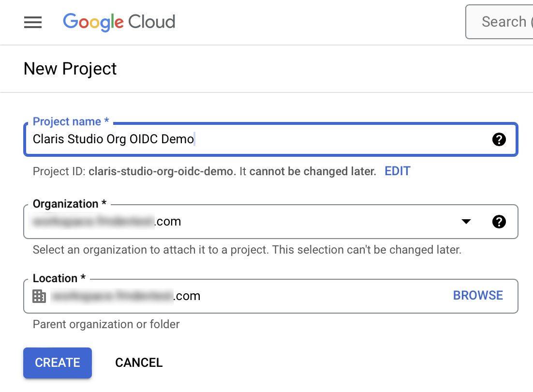Cancel project creation with CANCEL
The image size is (533, 392).
pyautogui.click(x=139, y=362)
